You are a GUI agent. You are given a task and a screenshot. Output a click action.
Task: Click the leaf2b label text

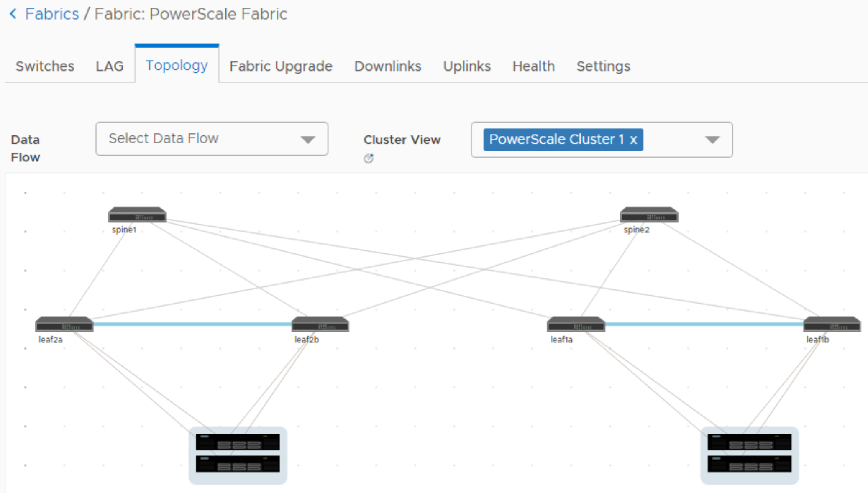tap(307, 340)
